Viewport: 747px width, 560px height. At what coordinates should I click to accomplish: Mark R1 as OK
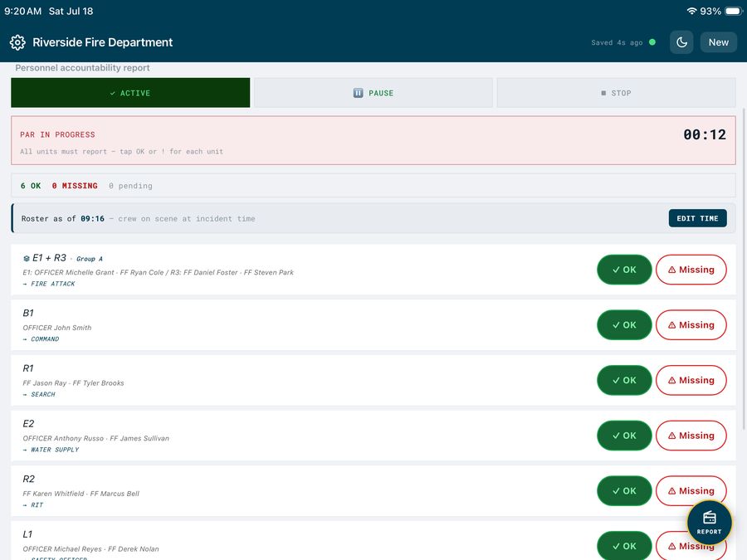click(624, 380)
